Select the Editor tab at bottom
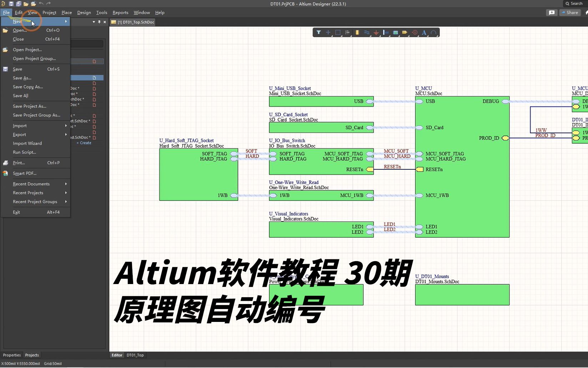588x368 pixels. [117, 355]
